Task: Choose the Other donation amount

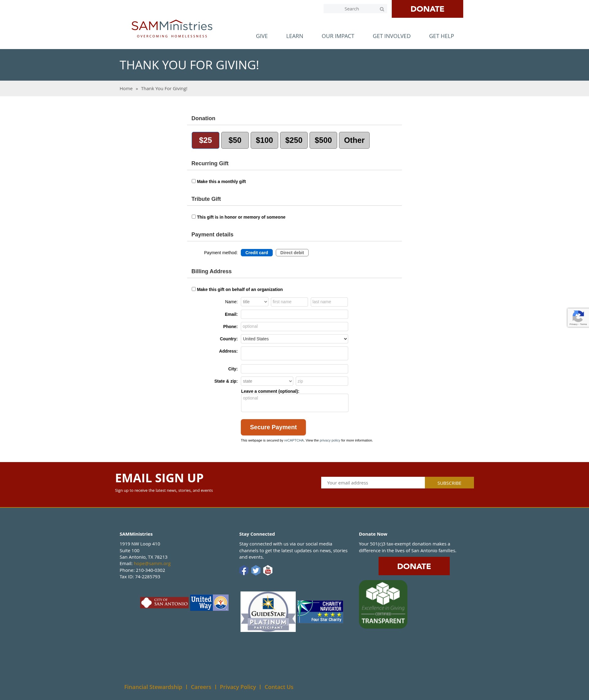Action: [354, 140]
